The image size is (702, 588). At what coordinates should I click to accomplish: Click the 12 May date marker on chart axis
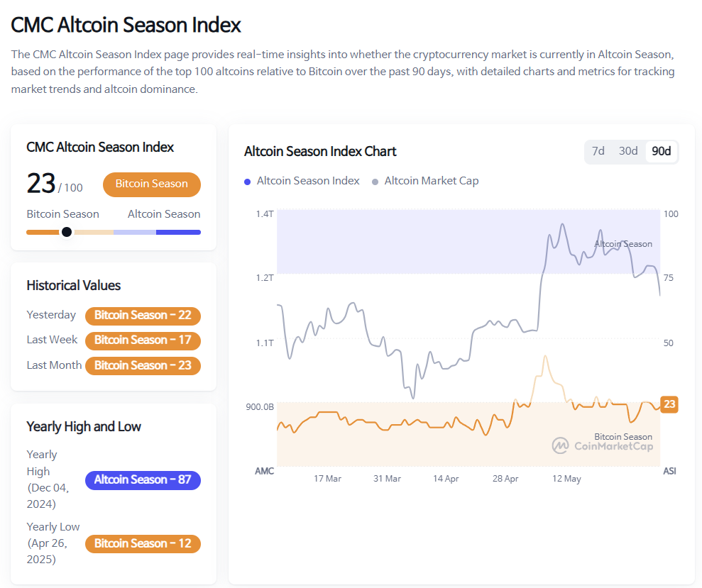566,479
